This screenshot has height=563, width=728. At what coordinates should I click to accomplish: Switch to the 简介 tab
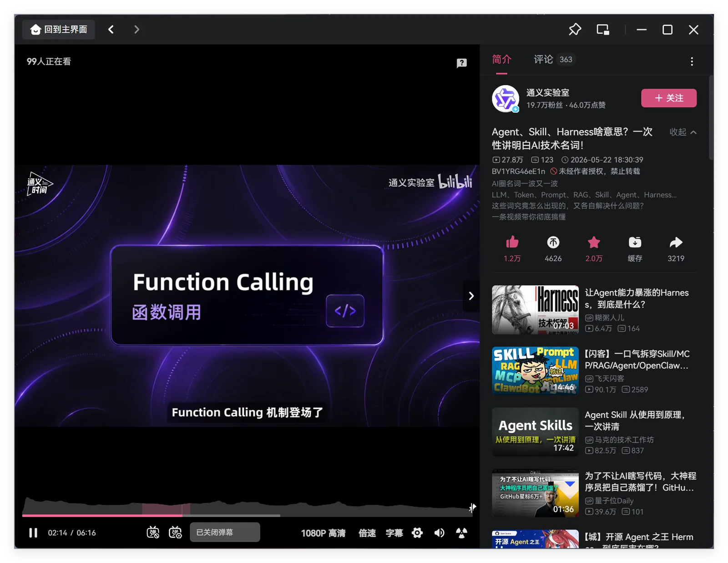(x=501, y=60)
